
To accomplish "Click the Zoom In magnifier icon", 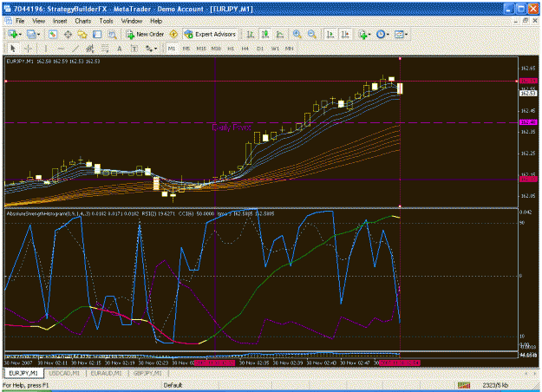I will click(x=297, y=34).
